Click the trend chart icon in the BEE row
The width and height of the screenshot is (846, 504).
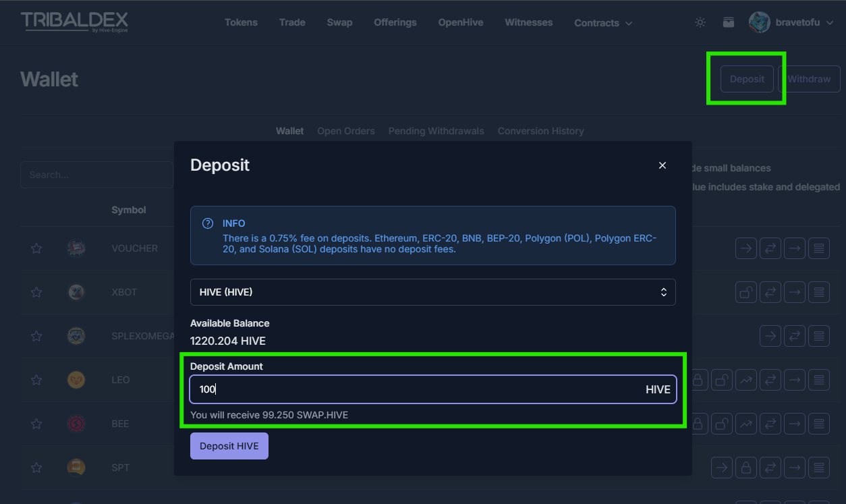746,424
